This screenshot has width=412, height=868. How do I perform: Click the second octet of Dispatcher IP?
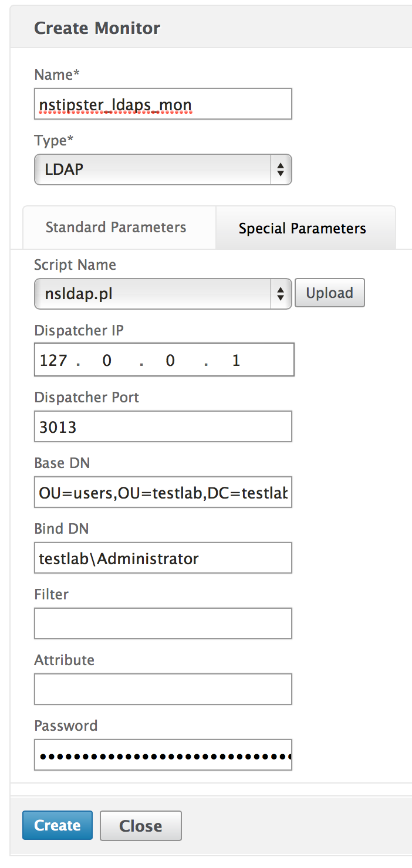(107, 360)
